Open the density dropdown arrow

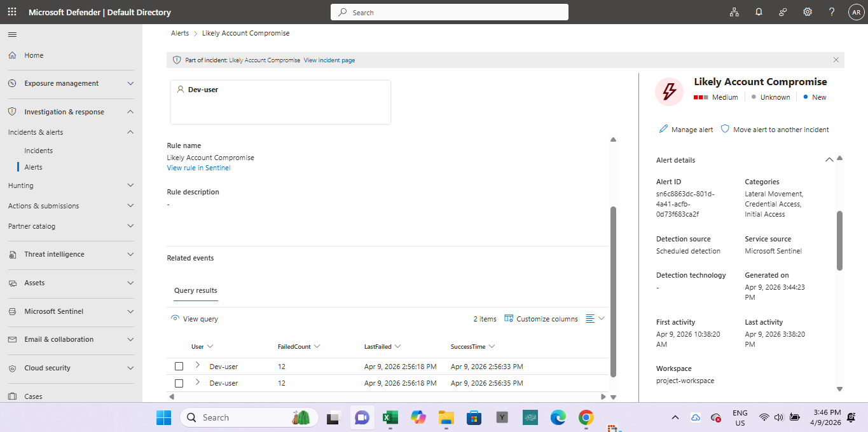coord(602,318)
